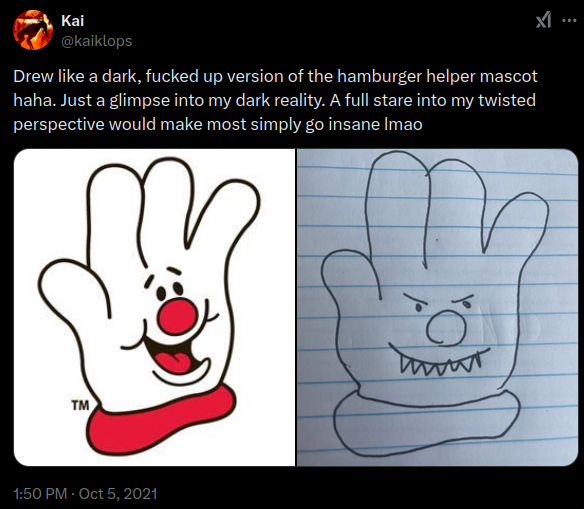584x509 pixels.
Task: Click the round outlined nose on sketch
Action: pyautogui.click(x=446, y=327)
